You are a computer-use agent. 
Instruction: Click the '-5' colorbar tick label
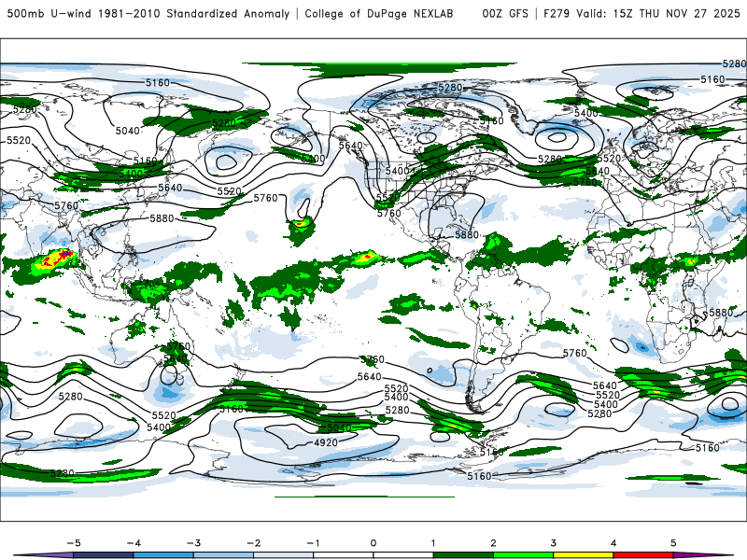tap(74, 543)
